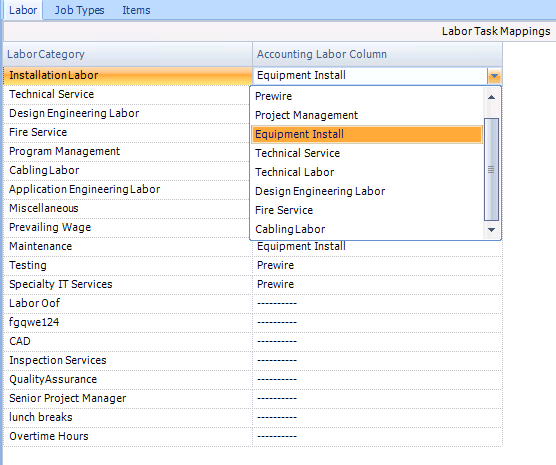Open the Accounting Labor Column dropdown arrow

point(494,76)
